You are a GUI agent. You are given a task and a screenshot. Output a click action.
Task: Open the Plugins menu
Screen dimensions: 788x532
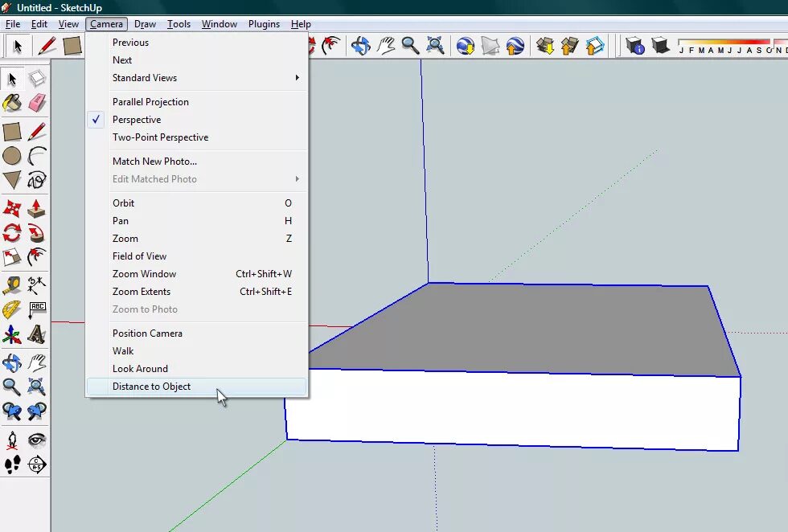pos(264,24)
